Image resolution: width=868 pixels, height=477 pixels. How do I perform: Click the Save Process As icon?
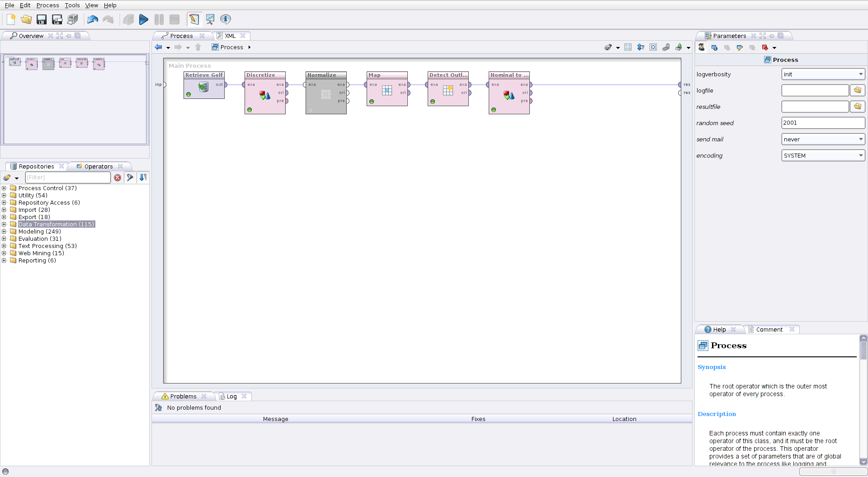tap(57, 19)
